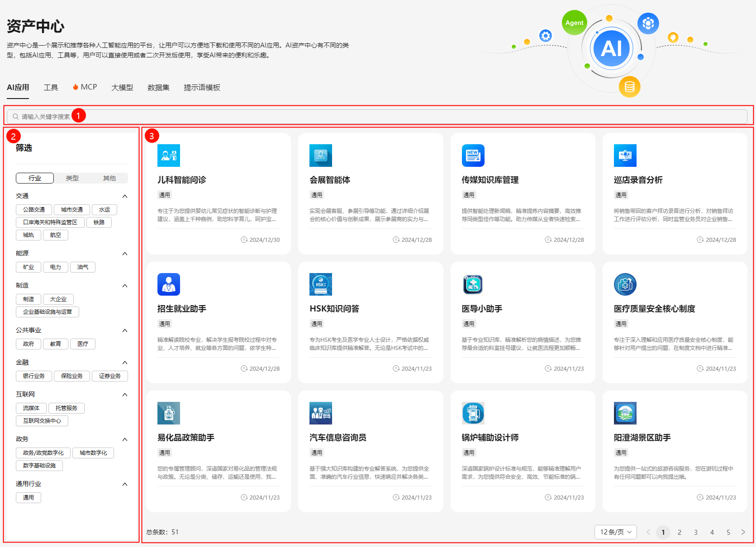Image resolution: width=756 pixels, height=547 pixels.
Task: Open the 12条/页 page size dropdown
Action: click(x=615, y=532)
